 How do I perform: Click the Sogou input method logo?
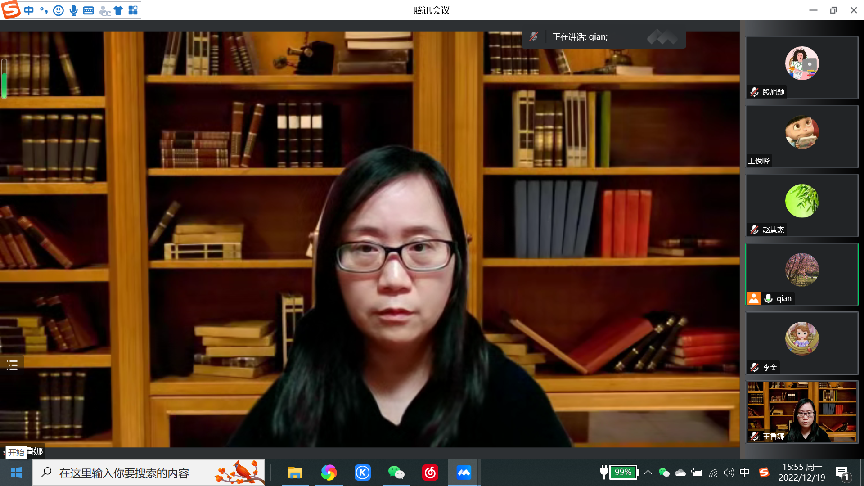10,11
